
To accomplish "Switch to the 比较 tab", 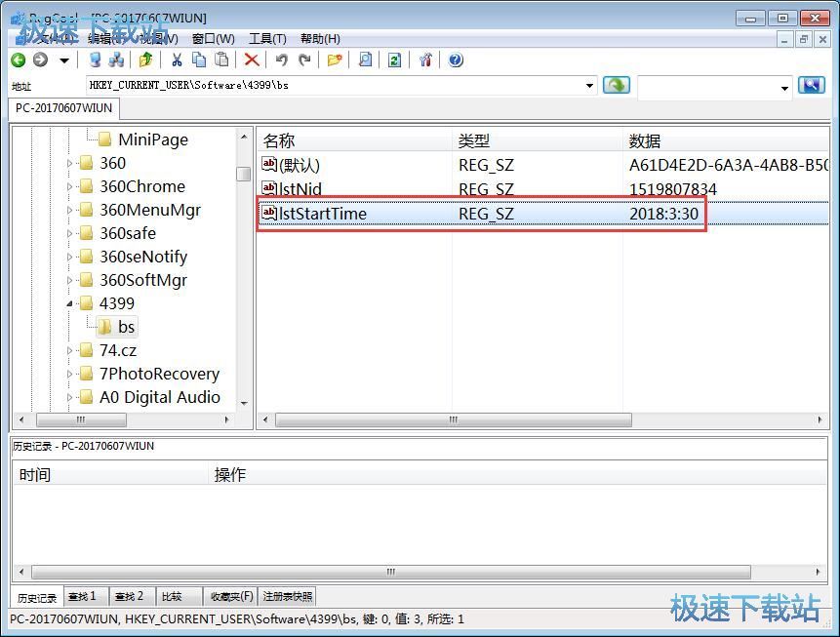I will 172,596.
